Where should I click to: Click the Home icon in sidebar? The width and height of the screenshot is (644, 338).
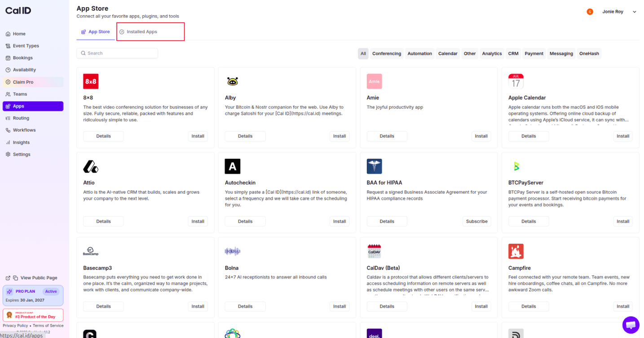8,34
